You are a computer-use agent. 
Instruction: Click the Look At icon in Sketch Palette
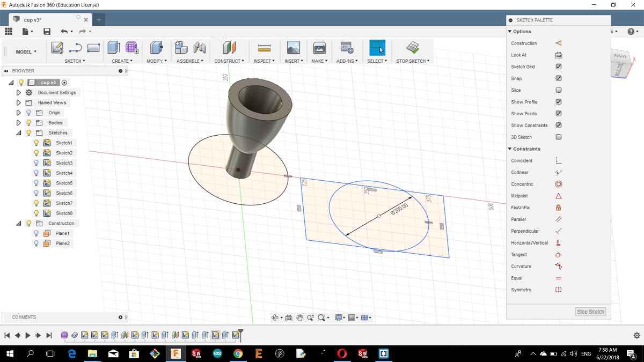(558, 55)
